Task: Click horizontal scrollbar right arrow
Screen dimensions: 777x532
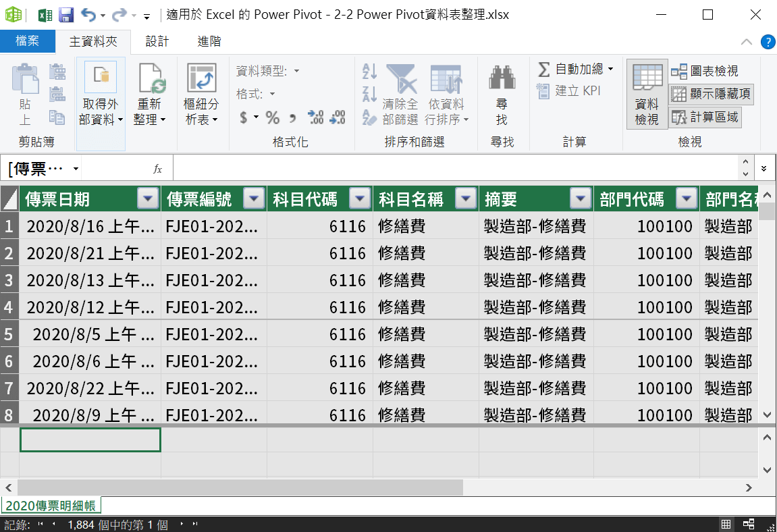Action: click(749, 488)
